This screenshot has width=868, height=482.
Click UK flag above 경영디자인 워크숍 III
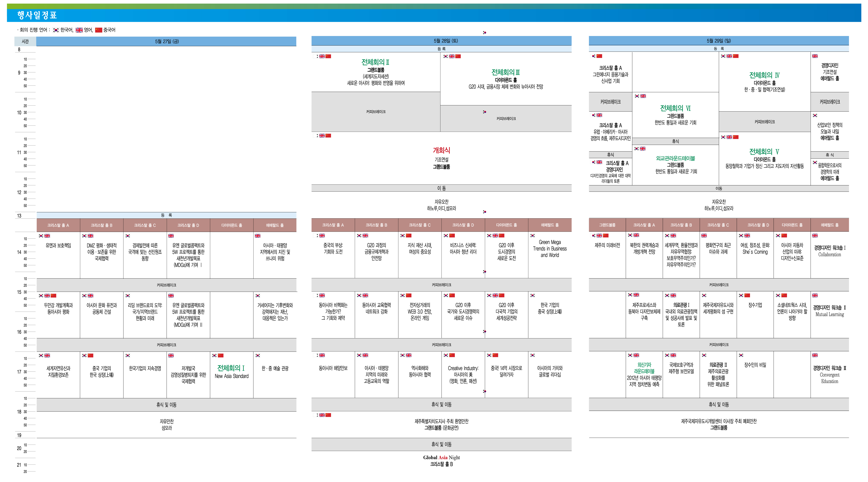point(815,355)
